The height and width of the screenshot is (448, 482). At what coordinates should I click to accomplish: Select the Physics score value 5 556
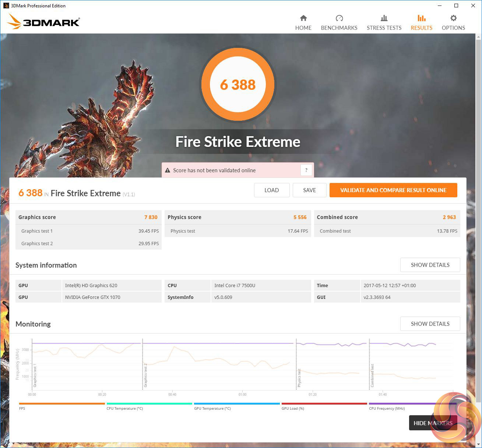click(x=300, y=217)
